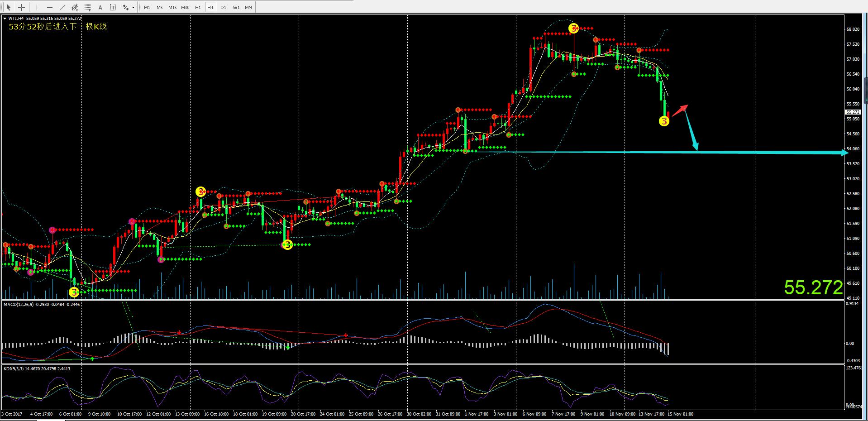The image size is (868, 421).
Task: Click the 15 Nov 01:00 time label
Action: 680,414
